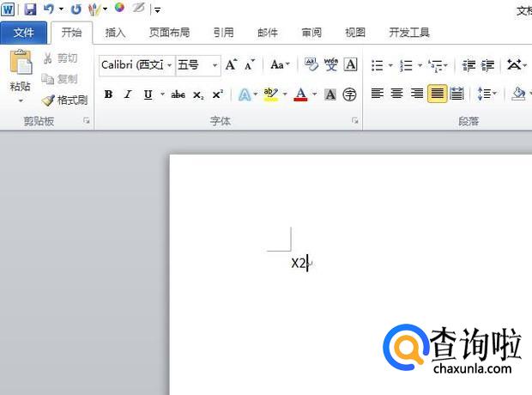Apply the red font color
This screenshot has width=532, height=395.
301,94
